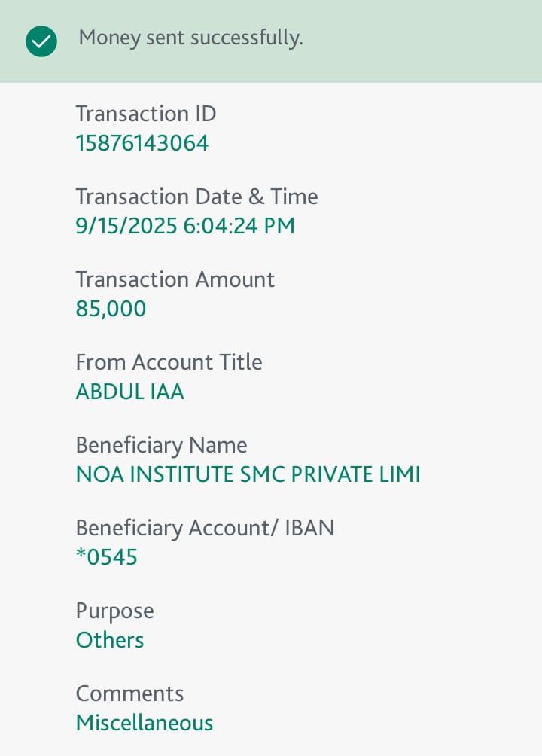Click the word 'IBAN' in the label
The width and height of the screenshot is (542, 756).
(309, 528)
